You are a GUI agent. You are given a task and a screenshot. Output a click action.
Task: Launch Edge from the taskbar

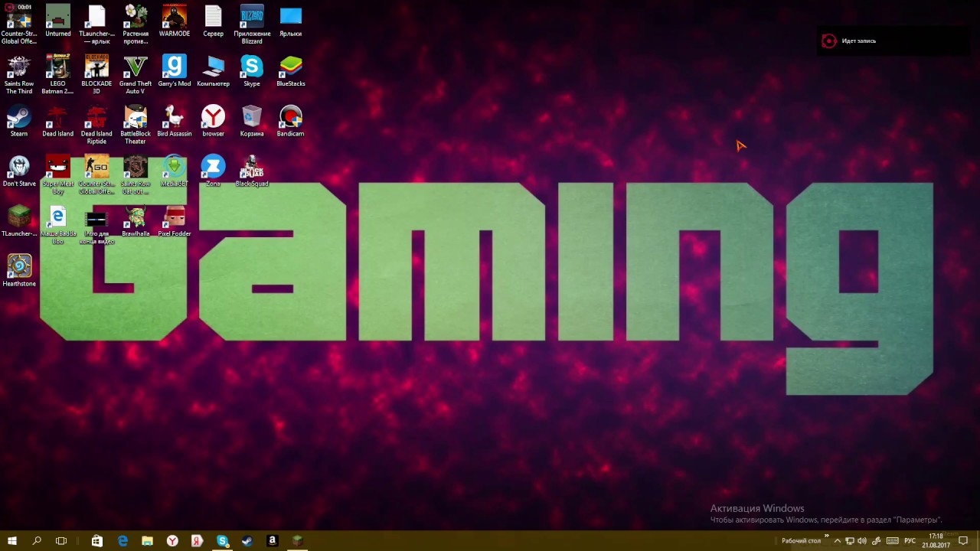point(122,541)
